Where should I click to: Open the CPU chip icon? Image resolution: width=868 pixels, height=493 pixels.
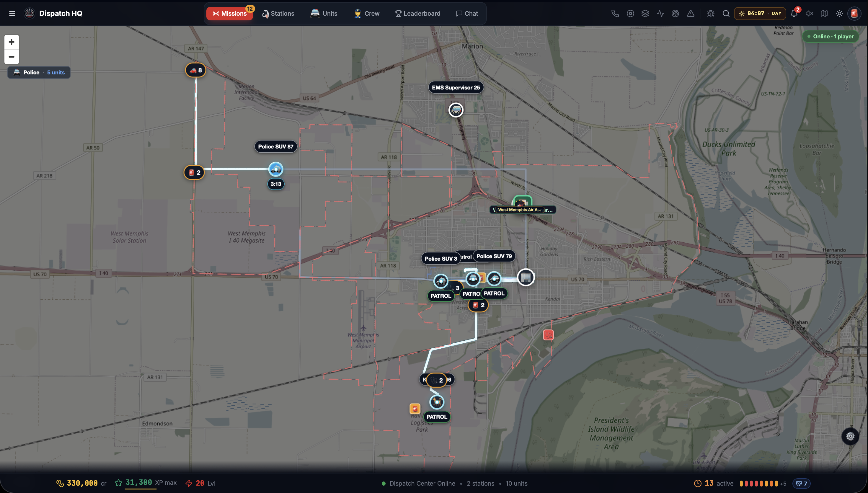point(630,14)
